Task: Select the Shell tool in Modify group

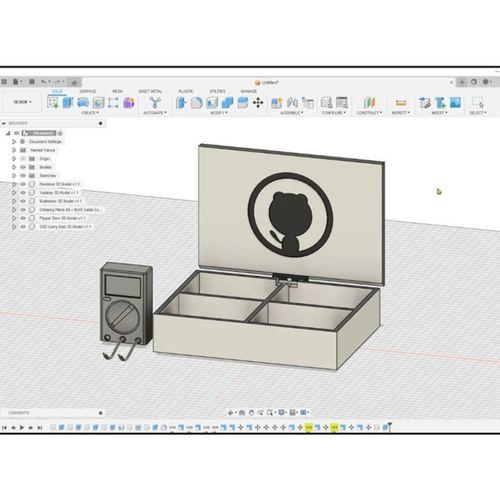Action: (x=212, y=103)
